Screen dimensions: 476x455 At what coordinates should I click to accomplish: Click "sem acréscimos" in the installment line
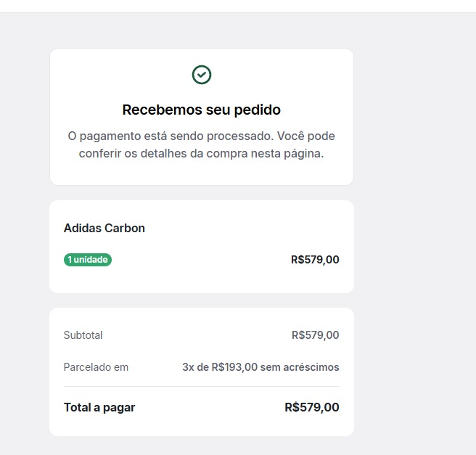pos(300,367)
